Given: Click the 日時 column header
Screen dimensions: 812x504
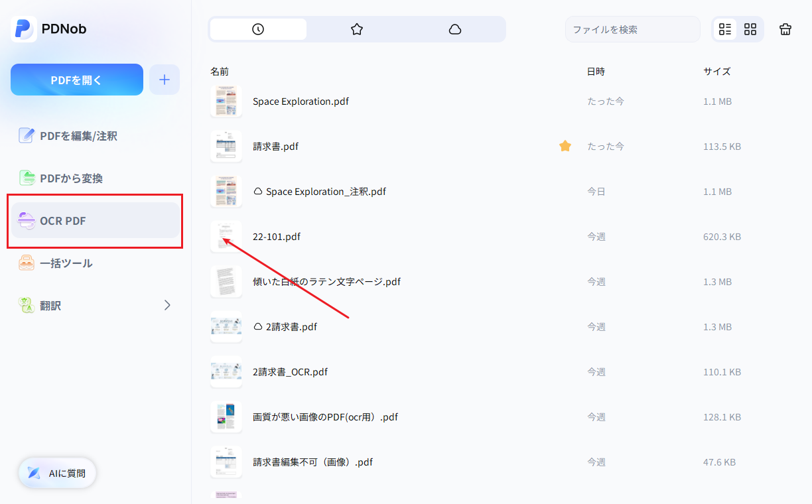Looking at the screenshot, I should click(596, 72).
